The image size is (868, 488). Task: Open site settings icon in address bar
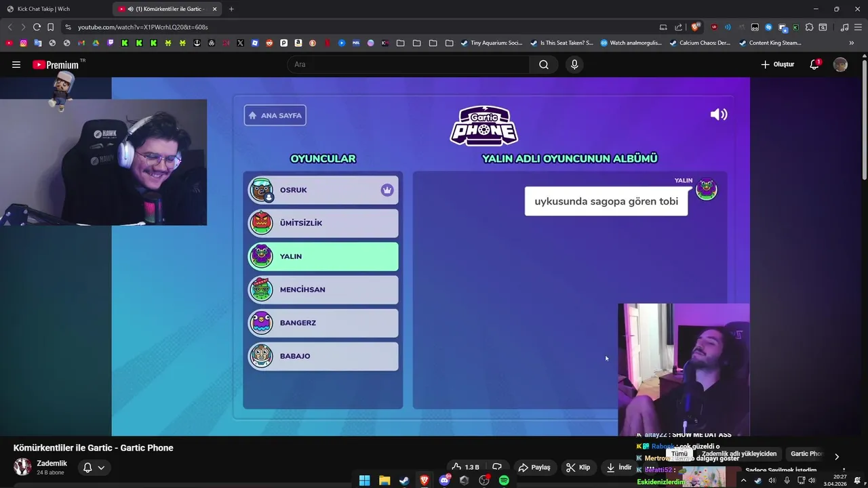[67, 27]
